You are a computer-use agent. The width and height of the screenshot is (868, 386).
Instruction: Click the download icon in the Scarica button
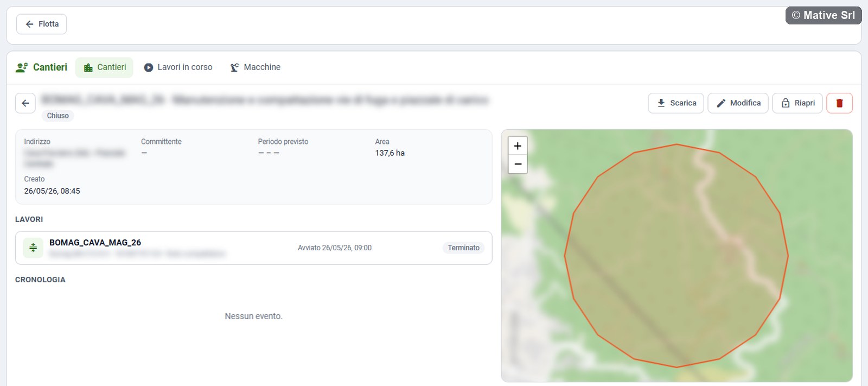[x=661, y=103]
